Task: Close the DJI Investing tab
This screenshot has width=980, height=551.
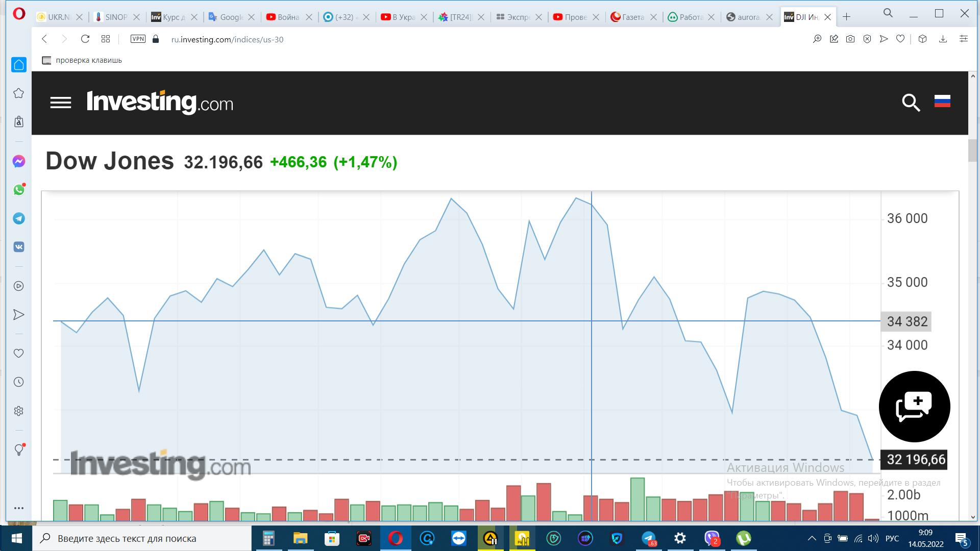Action: point(827,17)
